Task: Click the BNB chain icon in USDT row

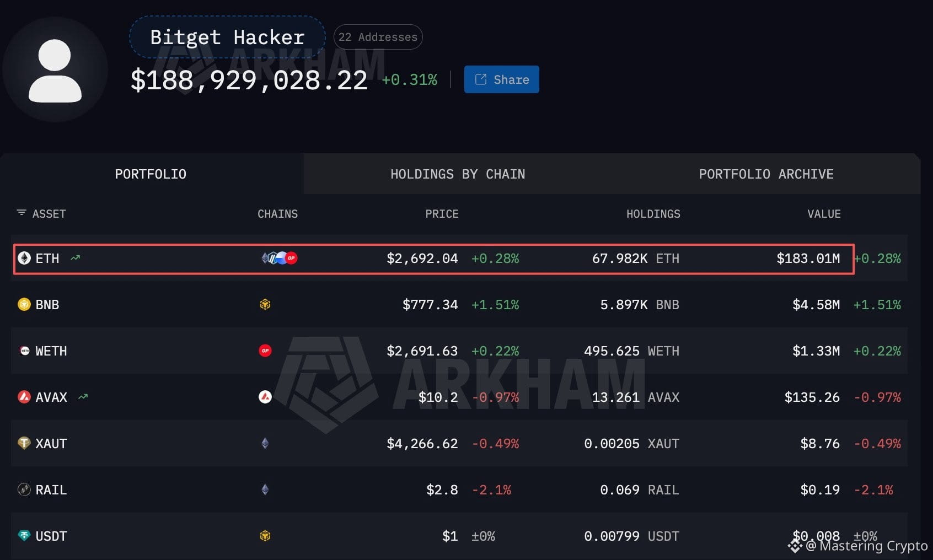Action: [x=265, y=536]
